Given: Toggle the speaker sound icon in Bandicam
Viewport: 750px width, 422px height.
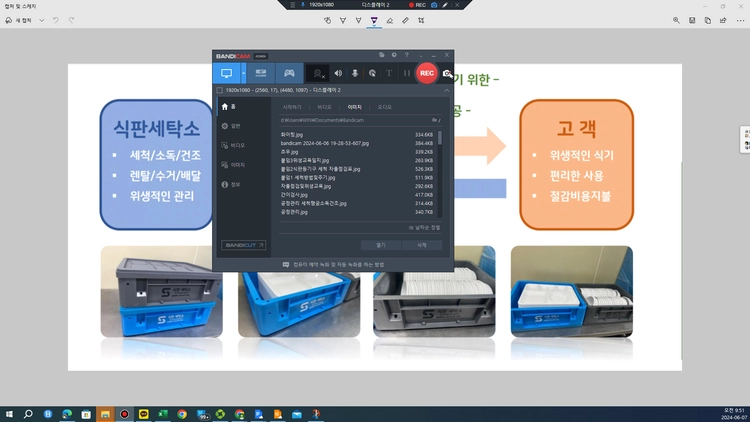Looking at the screenshot, I should point(338,73).
